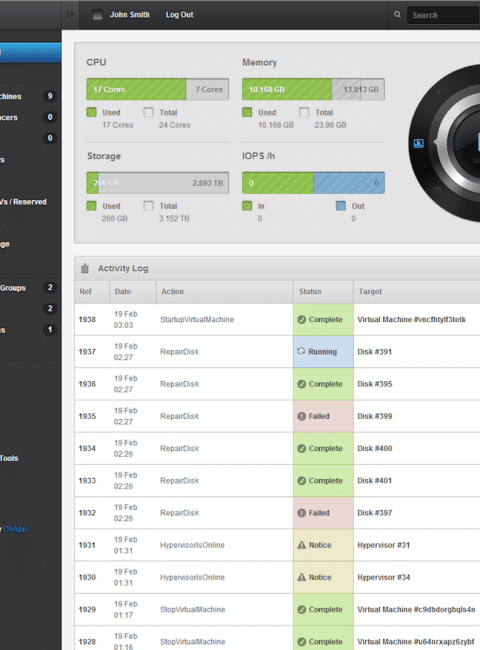Image resolution: width=480 pixels, height=650 pixels.
Task: Open target Disk #399
Action: [374, 416]
